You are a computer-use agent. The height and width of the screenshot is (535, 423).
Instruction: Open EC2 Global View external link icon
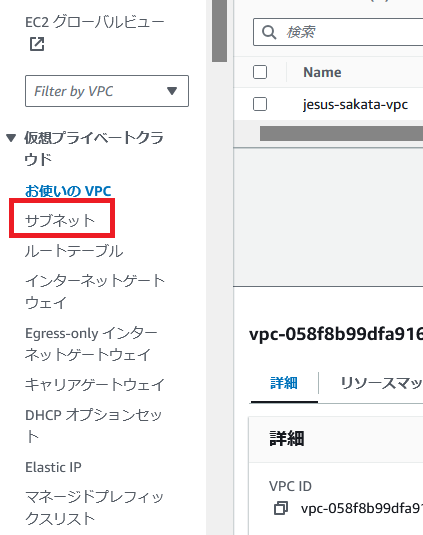pos(37,44)
